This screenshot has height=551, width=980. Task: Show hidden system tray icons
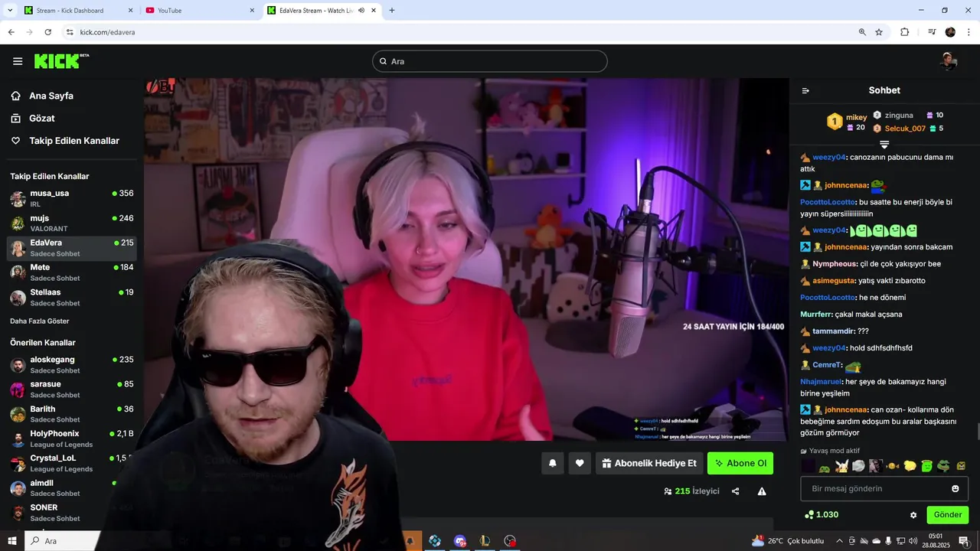point(839,541)
